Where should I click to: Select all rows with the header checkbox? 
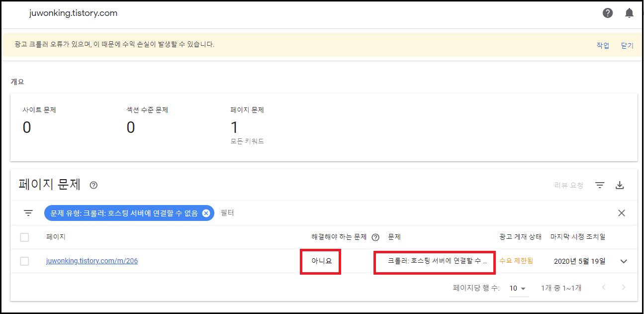[x=24, y=237]
